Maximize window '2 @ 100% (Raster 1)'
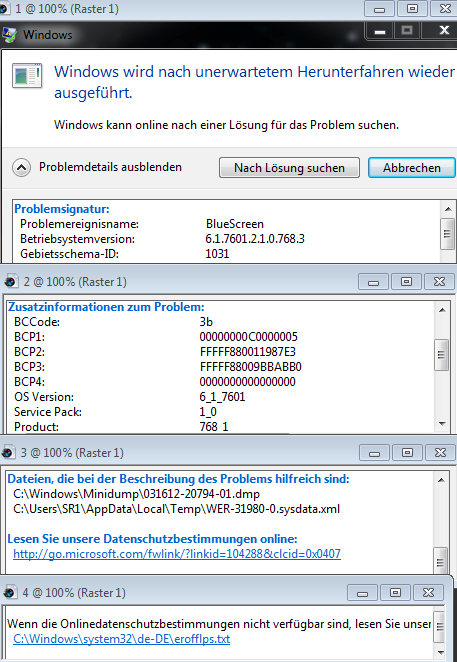The height and width of the screenshot is (662, 457). tap(406, 282)
